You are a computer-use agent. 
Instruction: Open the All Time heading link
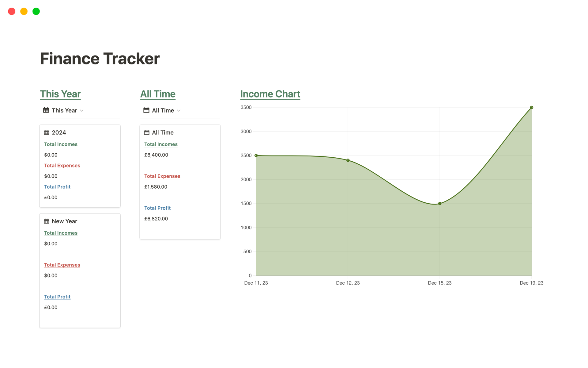tap(158, 94)
